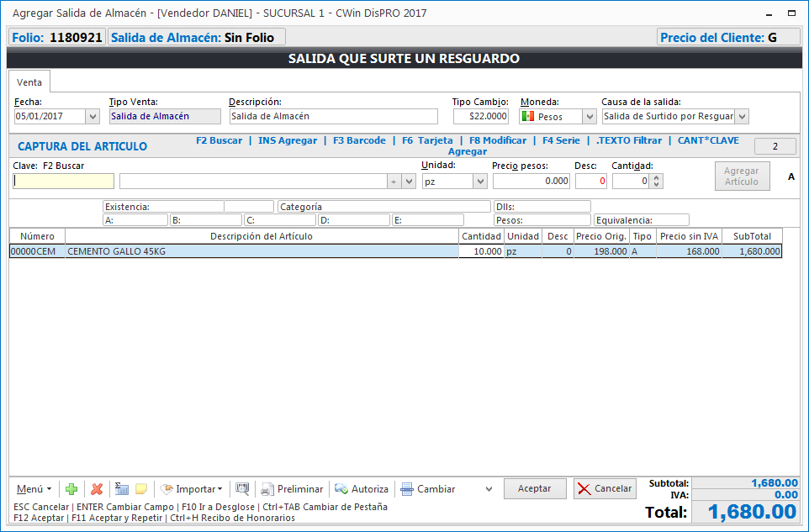Expand the Unidad combo box
The width and height of the screenshot is (809, 532).
pyautogui.click(x=480, y=182)
